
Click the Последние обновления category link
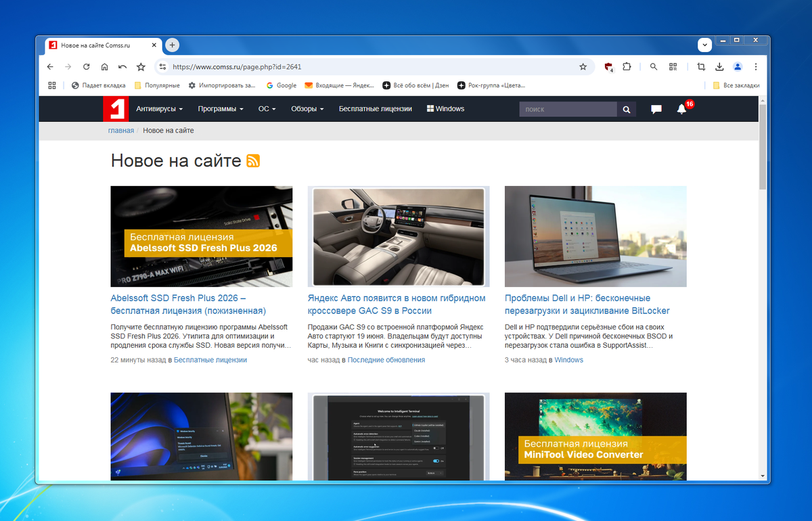(386, 360)
